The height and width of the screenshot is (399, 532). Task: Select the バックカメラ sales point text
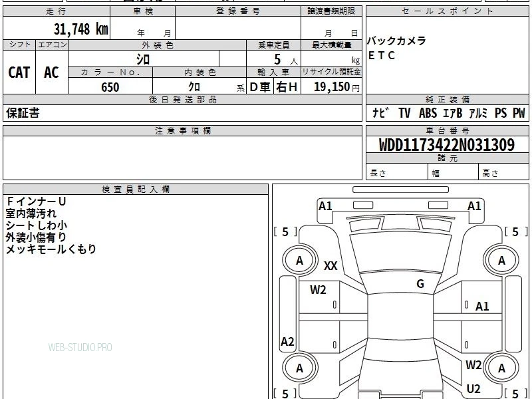396,41
